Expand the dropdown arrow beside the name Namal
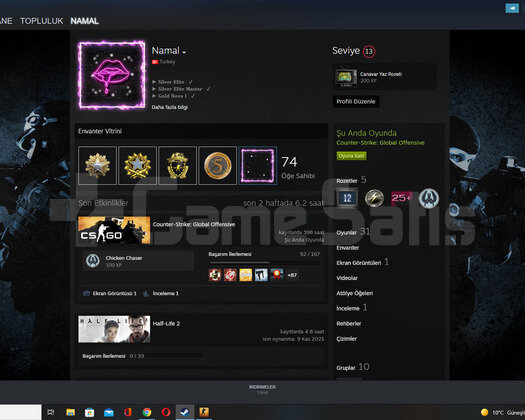Viewport: 525px width, 420px height. pyautogui.click(x=184, y=52)
